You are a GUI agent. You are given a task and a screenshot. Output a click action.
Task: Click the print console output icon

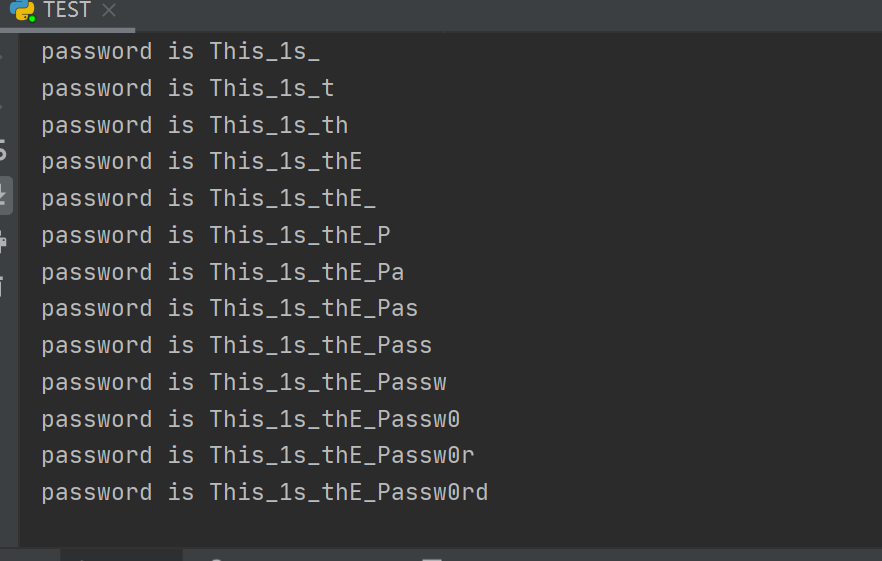(x=3, y=241)
